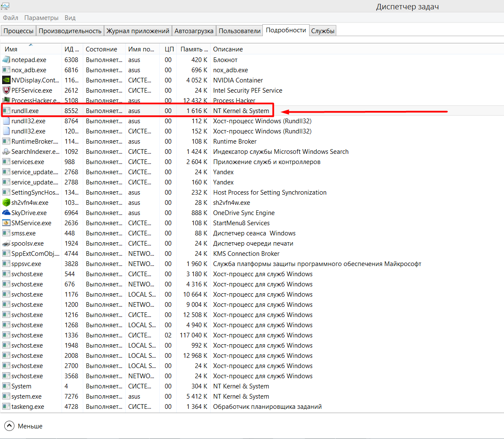
Task: Sort by the Состояние column header
Action: (104, 49)
